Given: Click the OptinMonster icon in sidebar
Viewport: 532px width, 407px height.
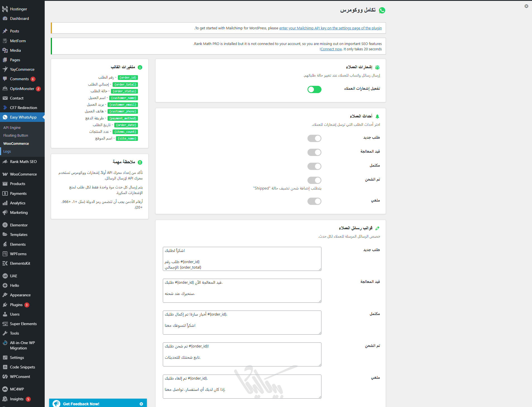Looking at the screenshot, I should (x=5, y=89).
